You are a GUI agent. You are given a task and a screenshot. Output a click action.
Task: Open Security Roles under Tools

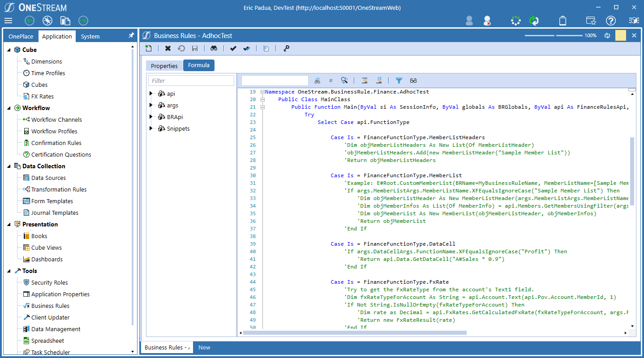click(50, 282)
